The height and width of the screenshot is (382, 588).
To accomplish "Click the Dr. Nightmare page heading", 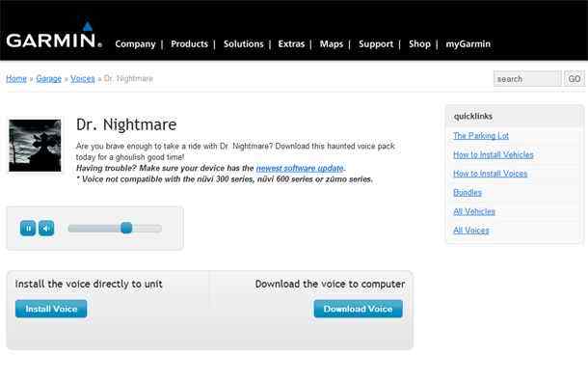I will (x=126, y=124).
